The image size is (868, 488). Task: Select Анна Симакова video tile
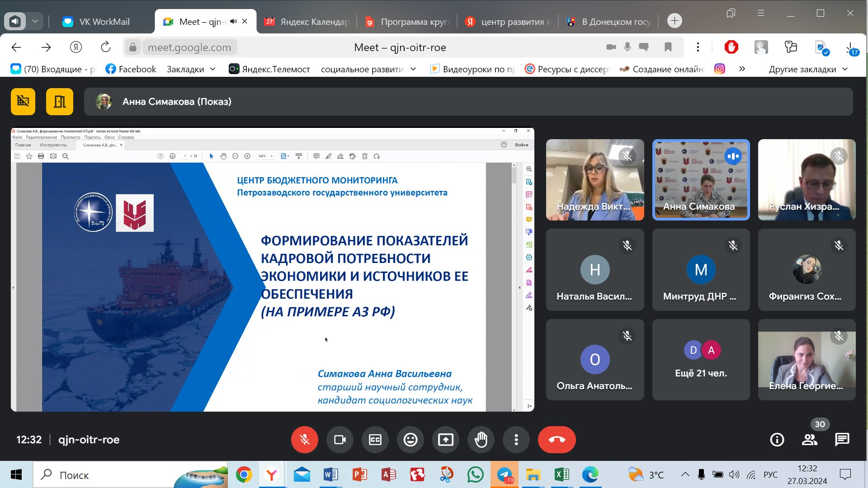[x=701, y=180]
